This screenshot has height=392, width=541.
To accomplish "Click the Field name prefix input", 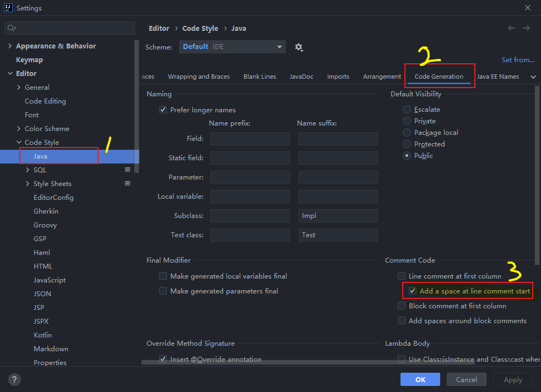I will point(250,139).
